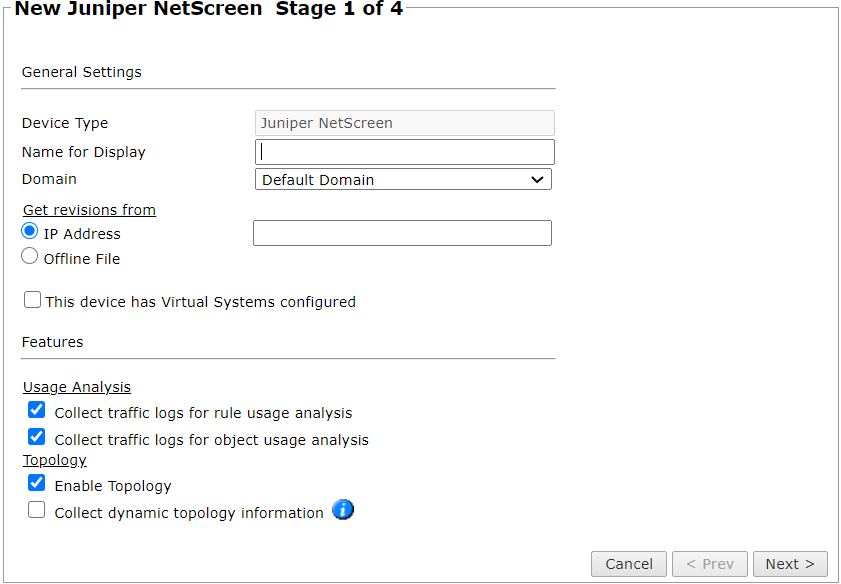Enable Collect dynamic topology information
Image resolution: width=841 pixels, height=584 pixels.
point(36,509)
